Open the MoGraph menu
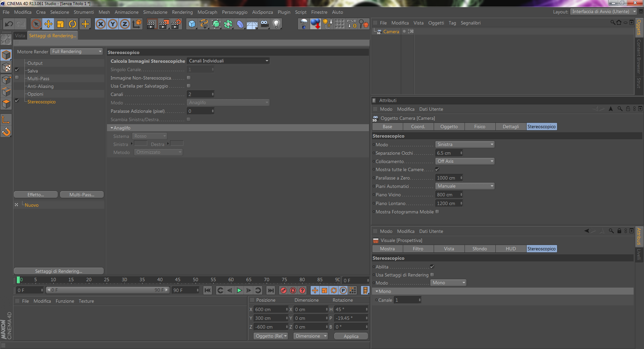644x349 pixels. [x=207, y=12]
